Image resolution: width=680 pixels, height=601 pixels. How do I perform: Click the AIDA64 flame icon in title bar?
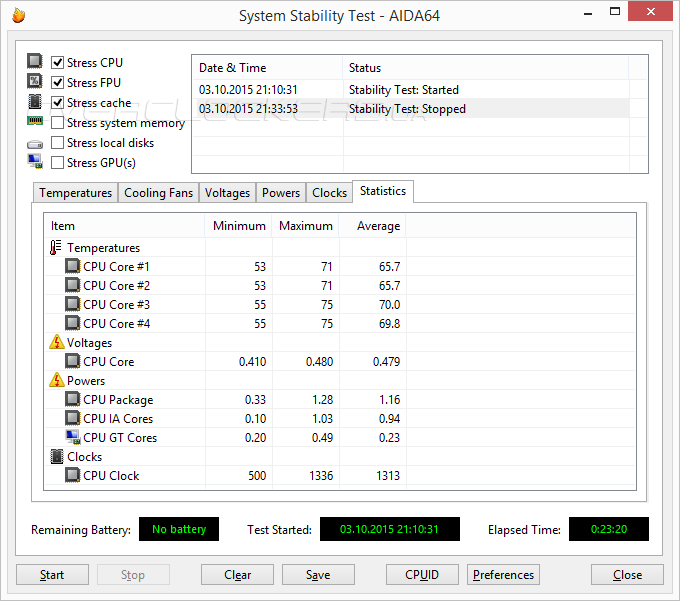18,15
